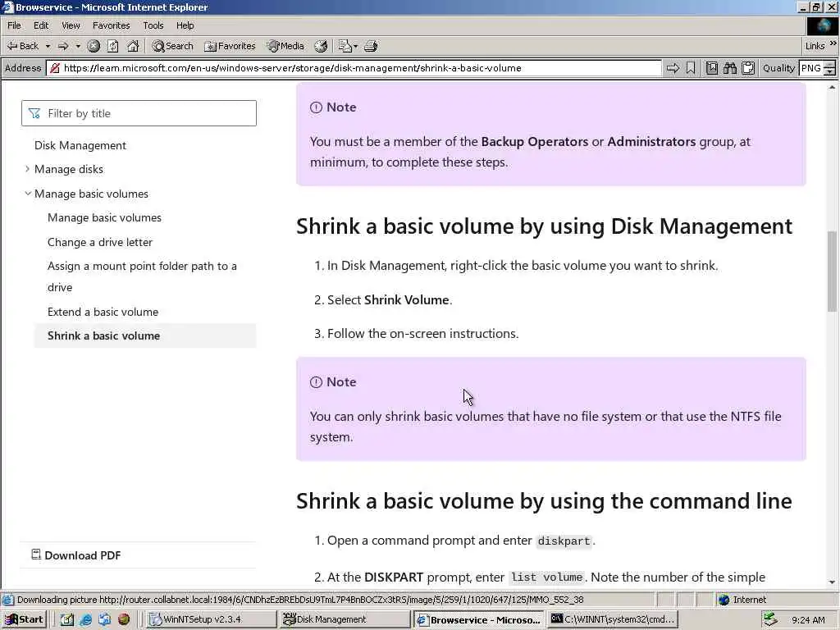Click the Download PDF button
The width and height of the screenshot is (840, 630).
[76, 555]
